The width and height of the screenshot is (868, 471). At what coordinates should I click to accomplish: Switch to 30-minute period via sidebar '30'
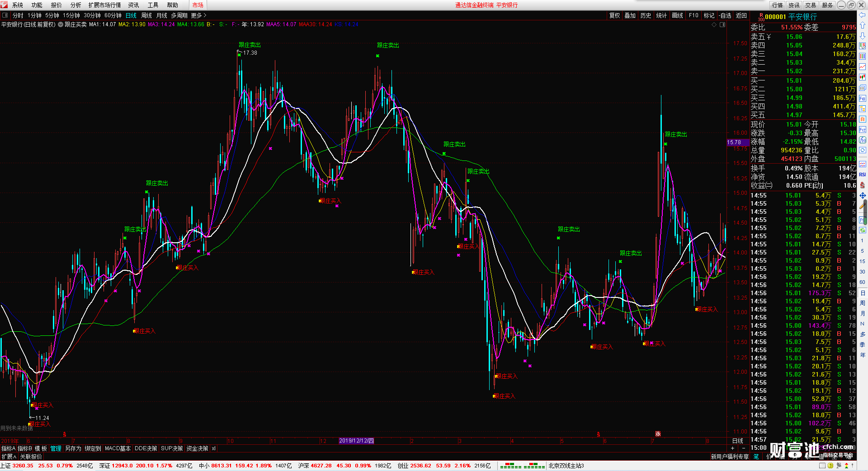tap(863, 272)
